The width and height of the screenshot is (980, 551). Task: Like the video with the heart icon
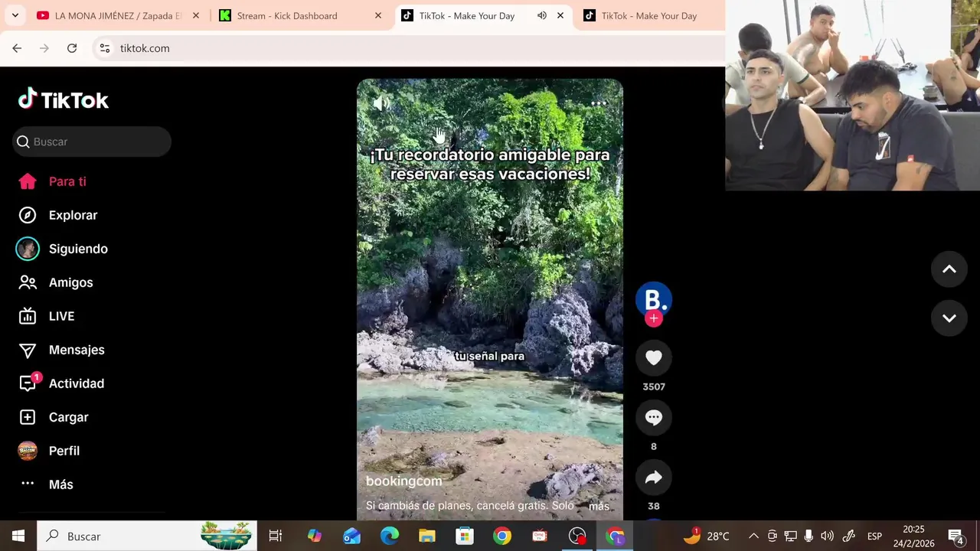pyautogui.click(x=653, y=357)
